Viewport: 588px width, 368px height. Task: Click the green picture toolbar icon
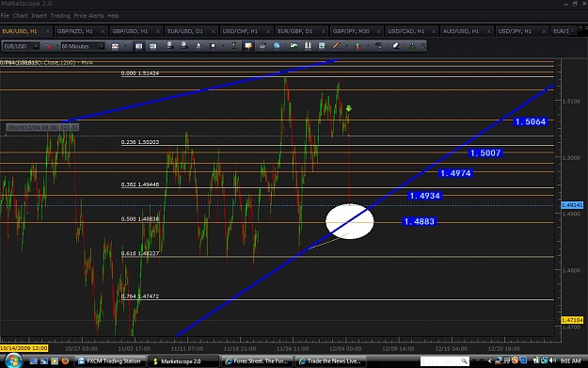click(294, 46)
